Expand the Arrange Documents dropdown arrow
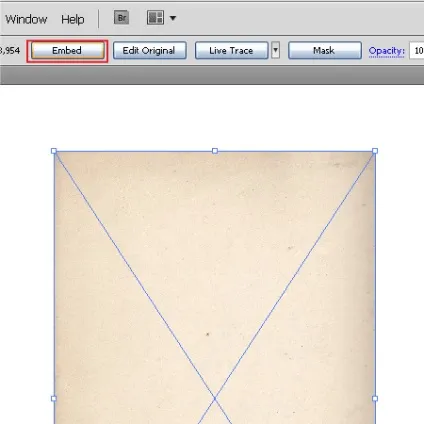Screen dimensions: 424x424 [173, 18]
